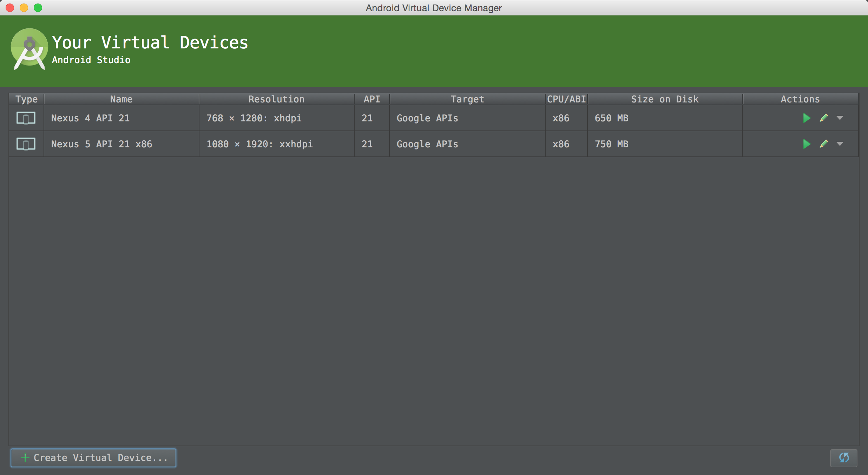The image size is (868, 475).
Task: Edit the Nexus 5 API 21 x86 device
Action: click(824, 144)
